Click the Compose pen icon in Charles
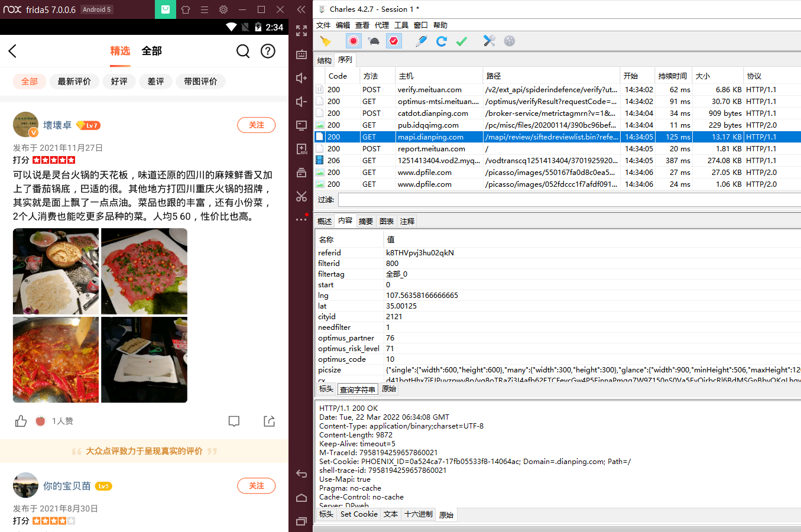Image resolution: width=801 pixels, height=532 pixels. (x=421, y=41)
